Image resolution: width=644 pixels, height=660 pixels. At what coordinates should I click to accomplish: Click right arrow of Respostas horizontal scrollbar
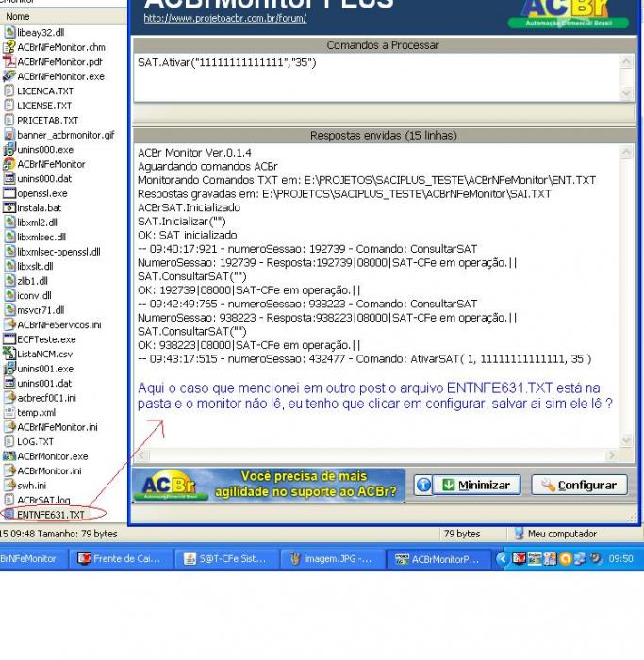click(x=612, y=455)
